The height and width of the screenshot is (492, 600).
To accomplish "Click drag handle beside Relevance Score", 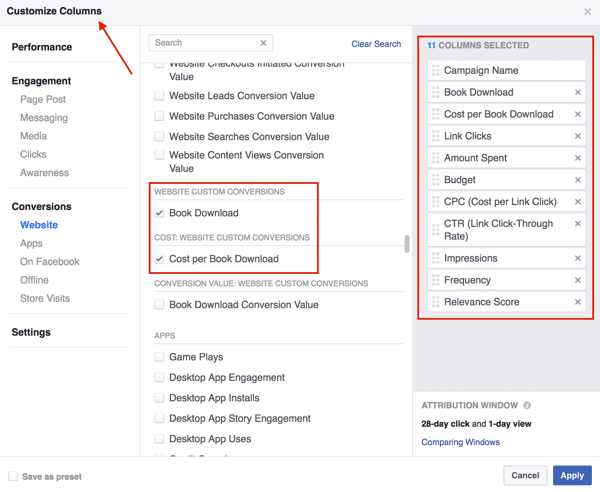I will click(x=435, y=302).
